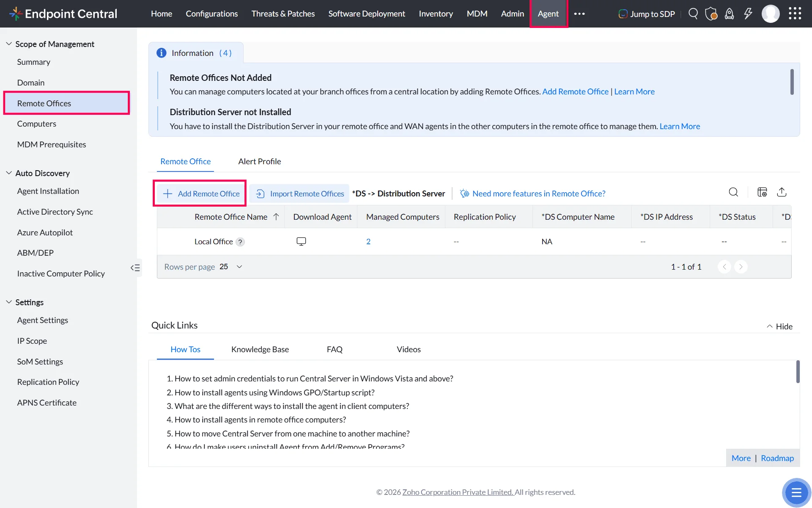The height and width of the screenshot is (508, 812).
Task: Select the Agent menu tab
Action: pyautogui.click(x=548, y=14)
